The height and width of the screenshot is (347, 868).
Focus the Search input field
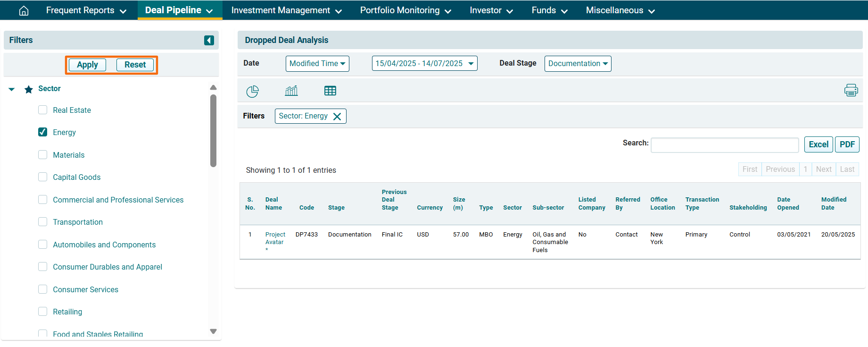[x=725, y=145]
